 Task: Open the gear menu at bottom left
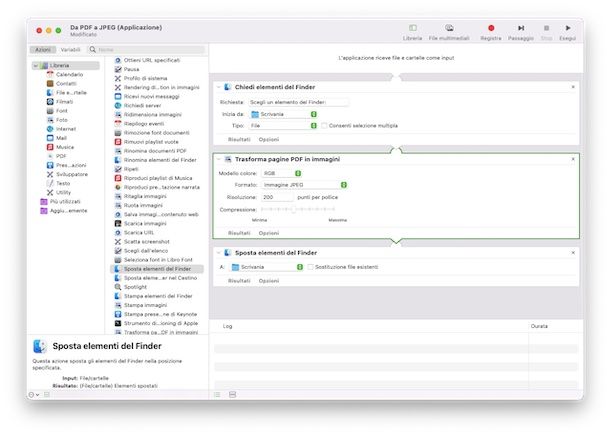tap(33, 395)
